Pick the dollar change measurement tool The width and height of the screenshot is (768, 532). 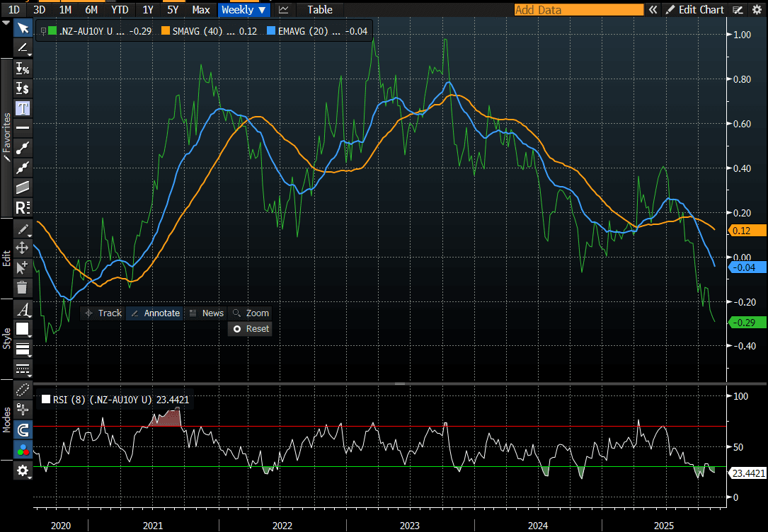click(x=23, y=88)
